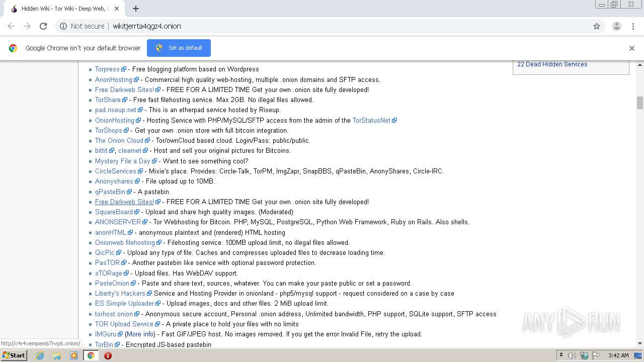The width and height of the screenshot is (644, 362).
Task: Open the clearnet link after bittit
Action: [x=130, y=150]
